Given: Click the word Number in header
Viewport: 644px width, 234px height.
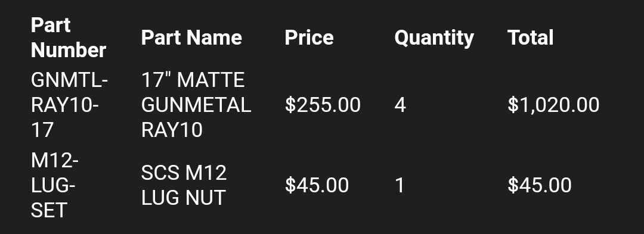Looking at the screenshot, I should coord(68,51).
